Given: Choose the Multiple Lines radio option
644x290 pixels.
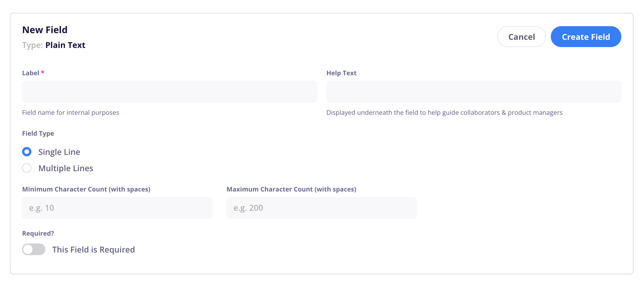Looking at the screenshot, I should click(27, 168).
